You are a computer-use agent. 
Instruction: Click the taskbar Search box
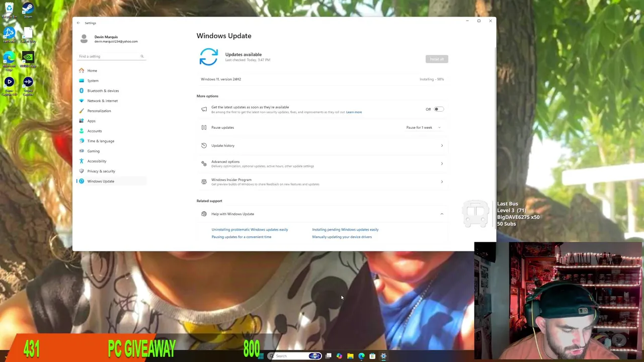coord(295,356)
